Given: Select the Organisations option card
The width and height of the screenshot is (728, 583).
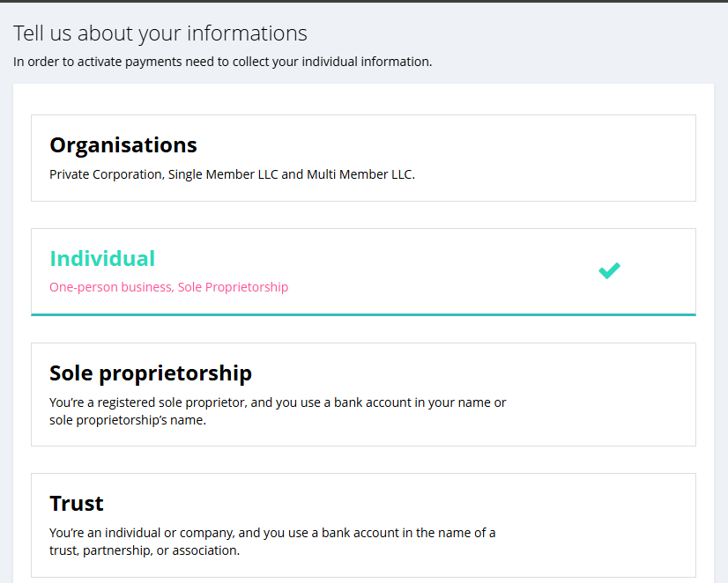Looking at the screenshot, I should [363, 159].
